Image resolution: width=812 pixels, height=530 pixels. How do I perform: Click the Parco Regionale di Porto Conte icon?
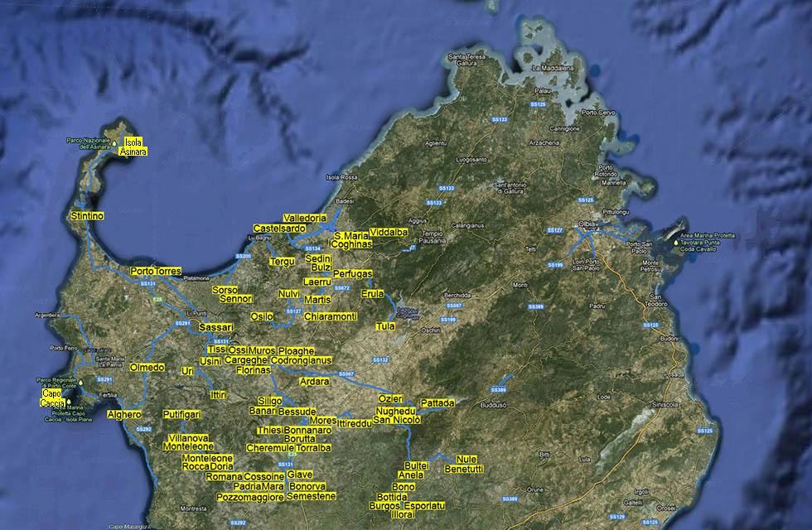[80, 383]
